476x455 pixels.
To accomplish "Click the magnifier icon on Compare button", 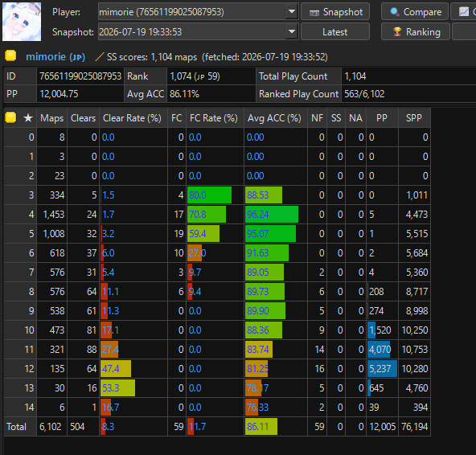I will [395, 12].
